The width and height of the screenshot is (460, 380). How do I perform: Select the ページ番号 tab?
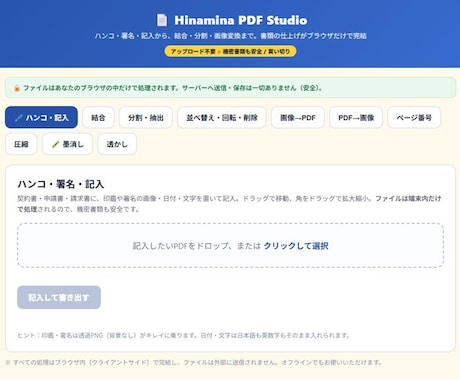(414, 117)
